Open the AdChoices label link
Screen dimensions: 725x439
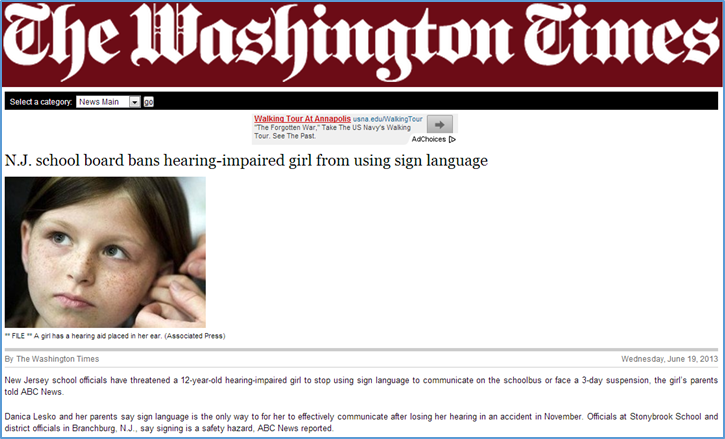tap(429, 139)
